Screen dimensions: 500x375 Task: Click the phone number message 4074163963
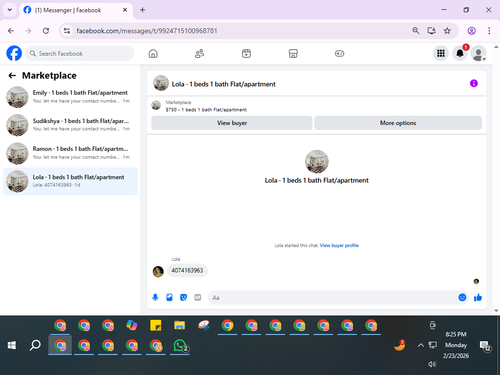tap(187, 270)
